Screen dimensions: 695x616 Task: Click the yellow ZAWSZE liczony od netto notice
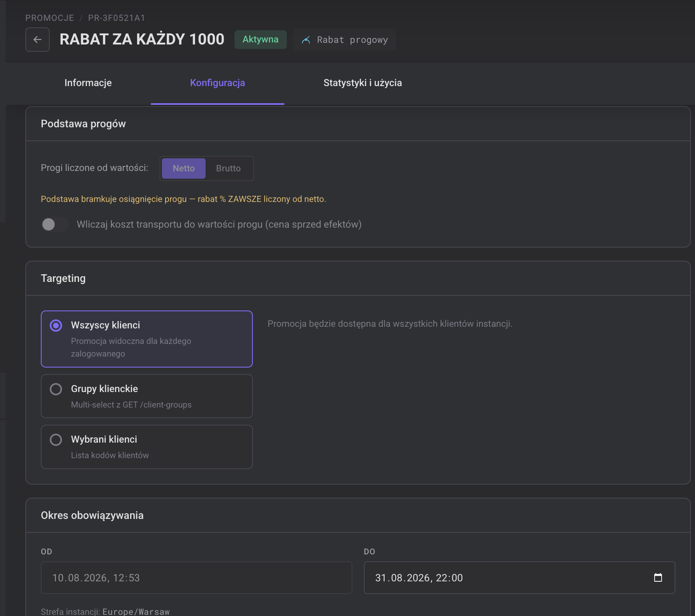(x=184, y=199)
